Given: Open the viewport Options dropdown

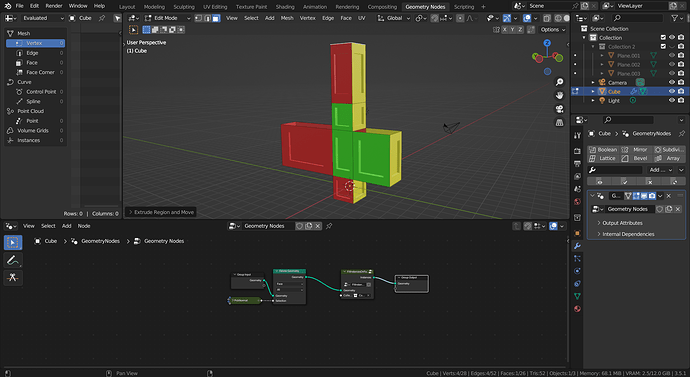Looking at the screenshot, I should pos(553,29).
